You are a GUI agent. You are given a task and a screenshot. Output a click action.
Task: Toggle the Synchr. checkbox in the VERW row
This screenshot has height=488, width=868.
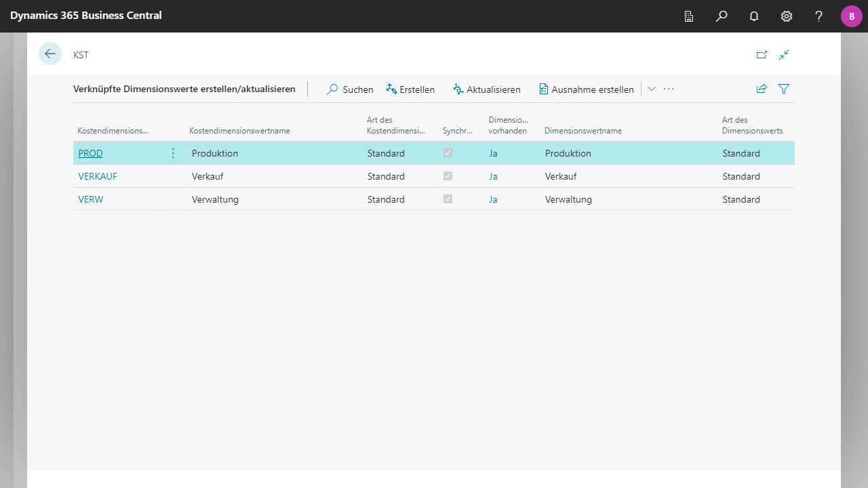tap(448, 199)
